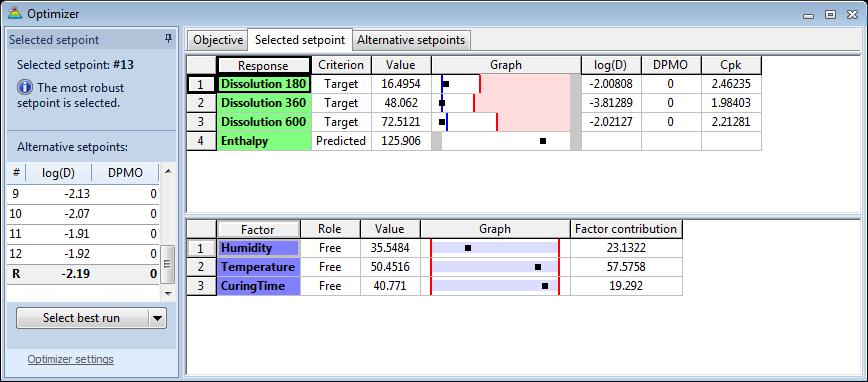Click CuringTime value 40.771
Screen dimensions: 868x382
click(390, 286)
